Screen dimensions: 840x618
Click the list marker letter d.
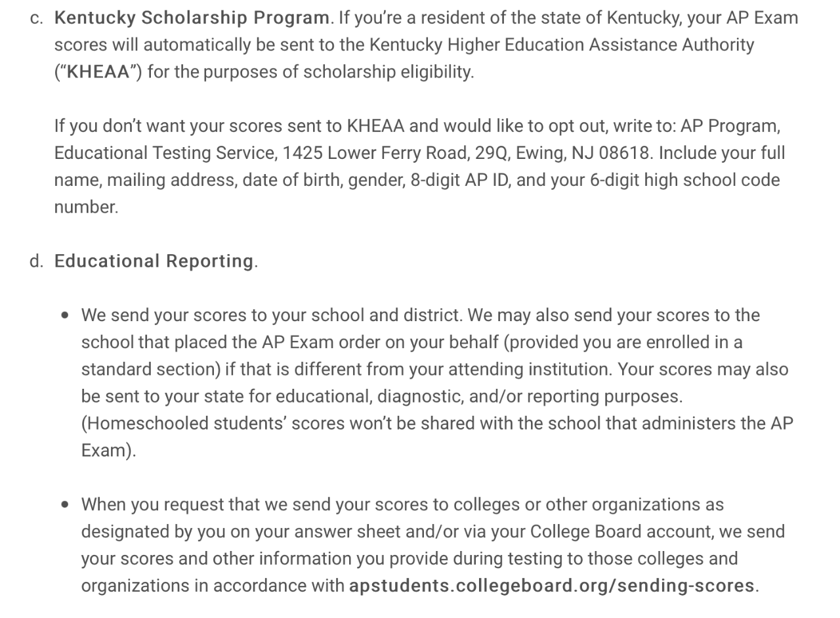(x=37, y=261)
